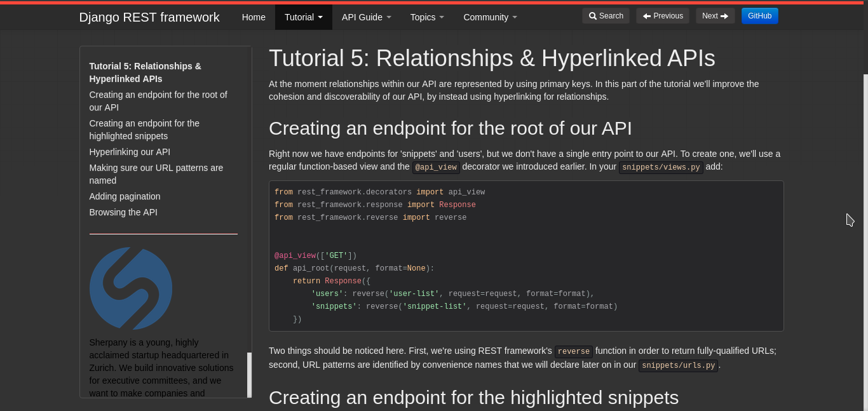This screenshot has width=868, height=411.
Task: Jump to 'Adding pagination' sidebar link
Action: pos(125,196)
